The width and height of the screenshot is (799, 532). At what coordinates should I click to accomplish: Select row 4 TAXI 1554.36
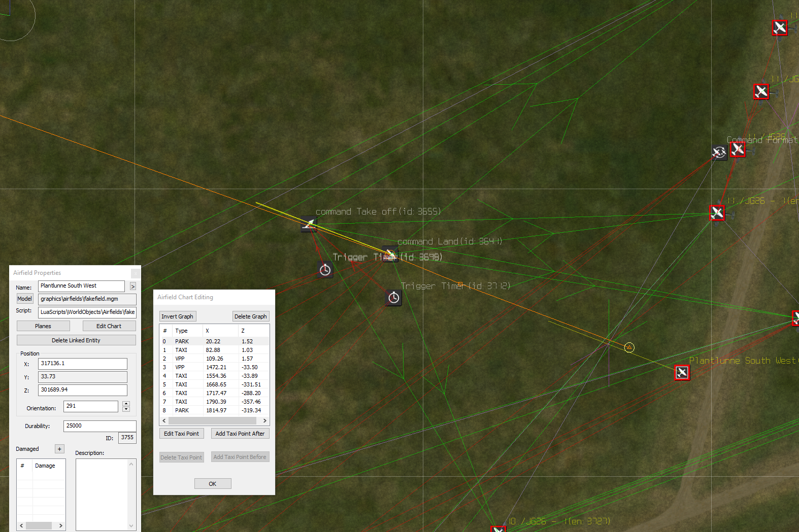[214, 376]
